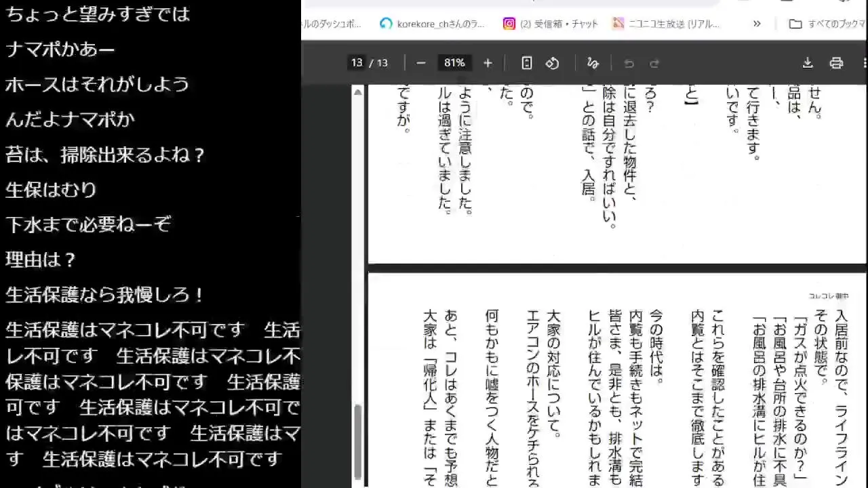Click the PDF vertical scrollbar thumb
Image resolution: width=868 pixels, height=488 pixels.
click(x=358, y=441)
